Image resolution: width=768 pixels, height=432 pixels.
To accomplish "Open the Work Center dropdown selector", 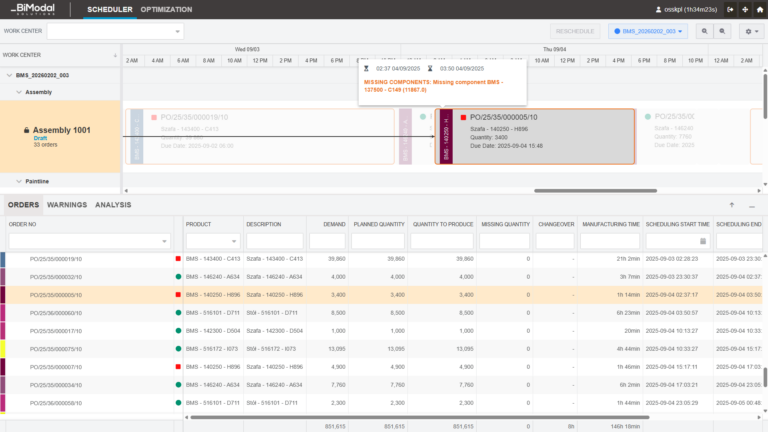I will [x=115, y=31].
